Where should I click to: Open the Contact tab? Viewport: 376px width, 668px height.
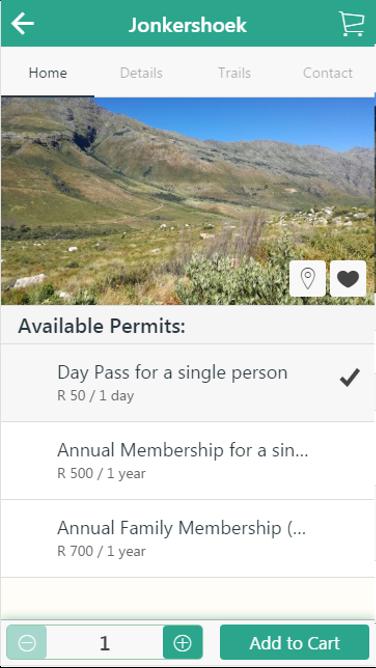[x=328, y=73]
